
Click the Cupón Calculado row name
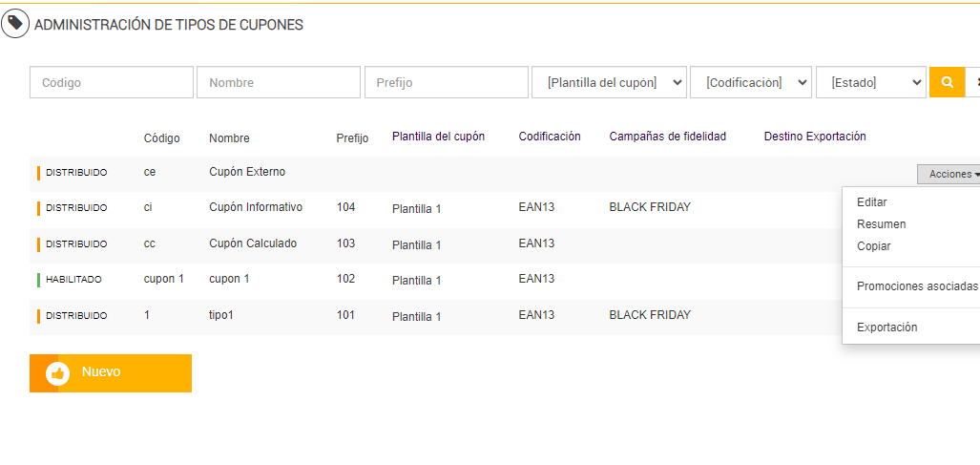tap(253, 243)
